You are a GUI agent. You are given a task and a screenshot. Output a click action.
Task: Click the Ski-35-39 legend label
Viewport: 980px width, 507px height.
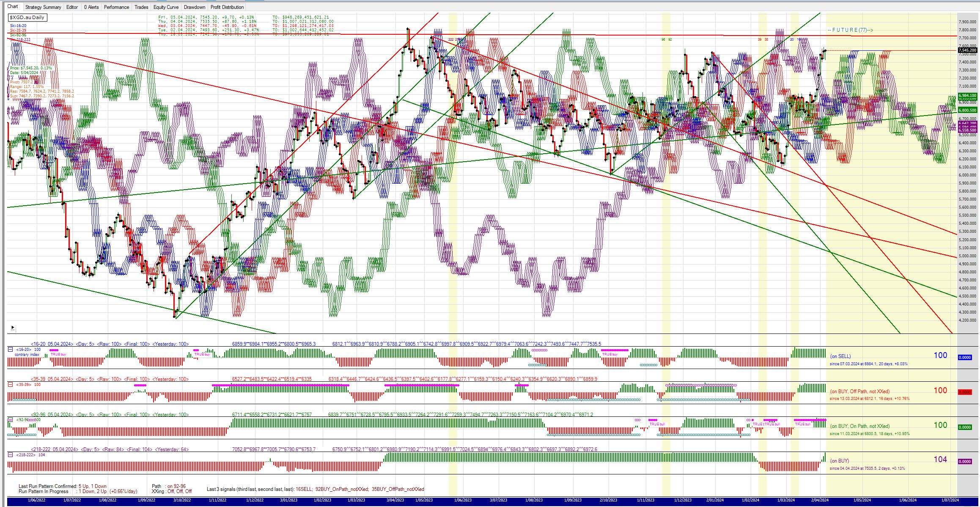(18, 30)
